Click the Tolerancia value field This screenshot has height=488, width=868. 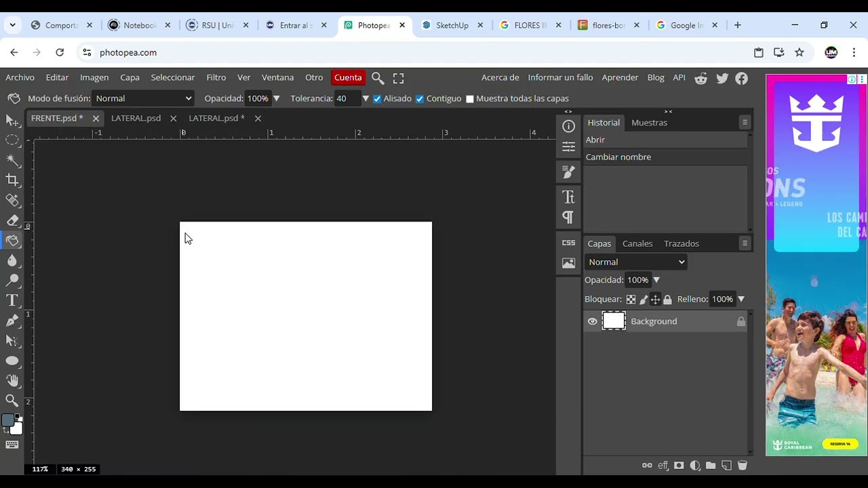point(346,99)
